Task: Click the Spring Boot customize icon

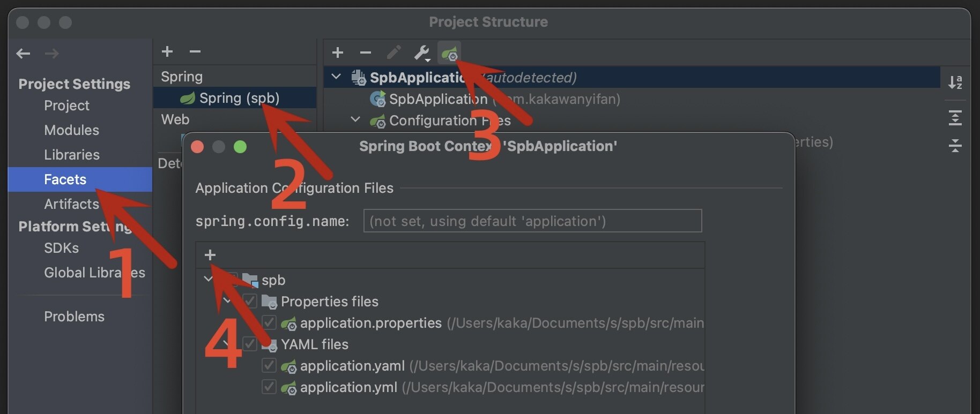Action: point(449,52)
